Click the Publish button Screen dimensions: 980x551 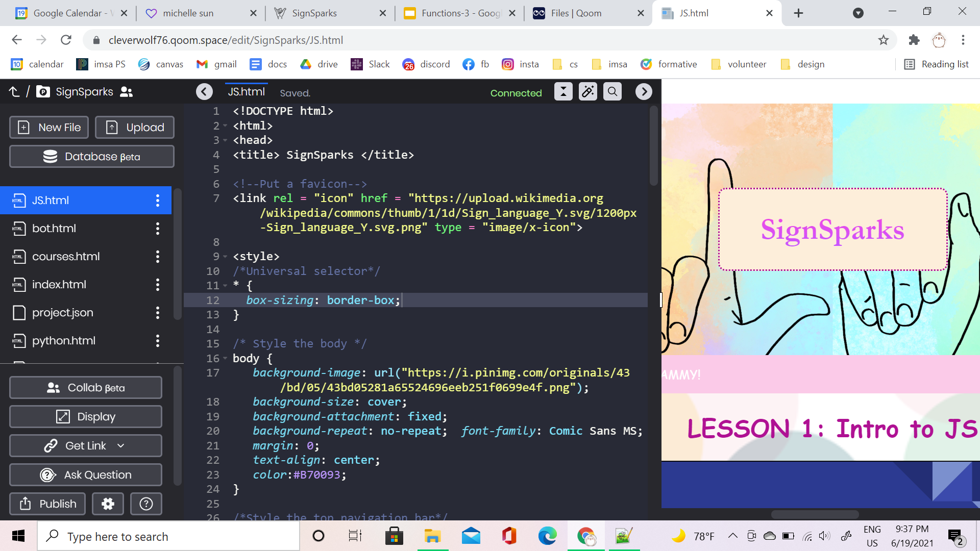point(47,504)
